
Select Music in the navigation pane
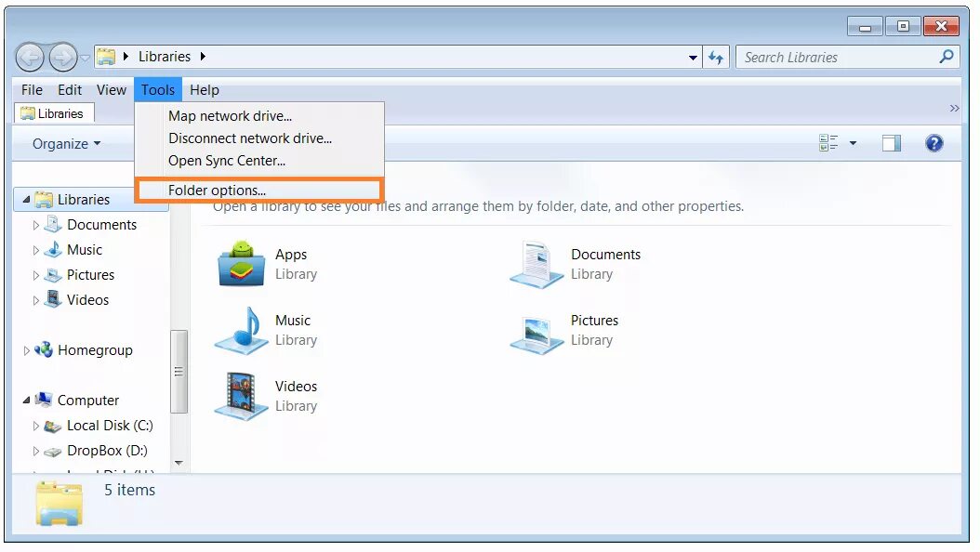coord(85,250)
